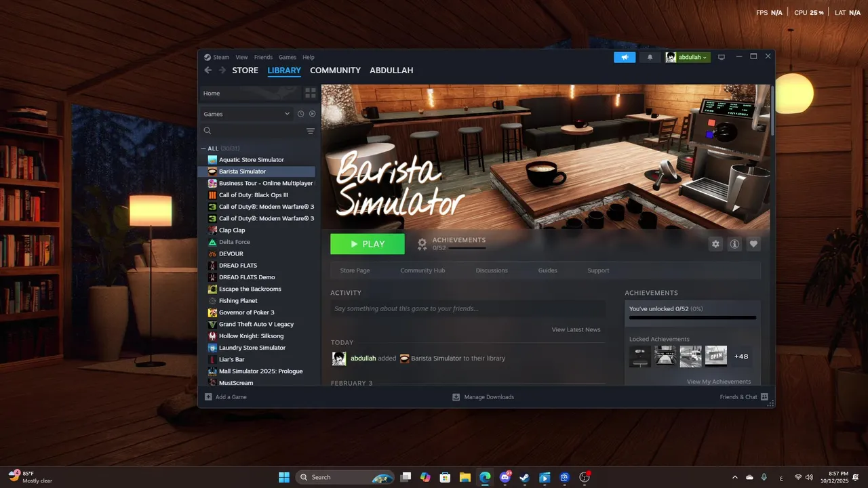This screenshot has height=488, width=868.
Task: Open the Discussions tab
Action: point(492,270)
